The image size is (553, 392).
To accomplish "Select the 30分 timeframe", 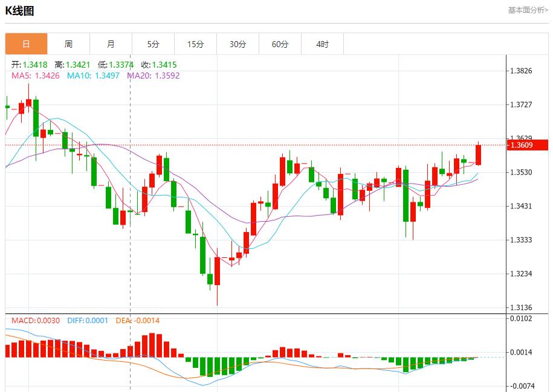I will tap(238, 43).
